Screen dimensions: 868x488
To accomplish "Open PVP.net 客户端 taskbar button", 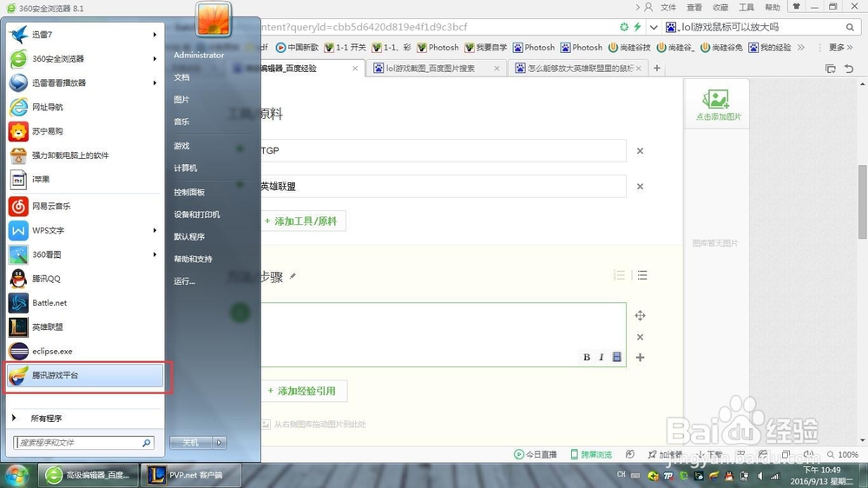I will coord(191,475).
